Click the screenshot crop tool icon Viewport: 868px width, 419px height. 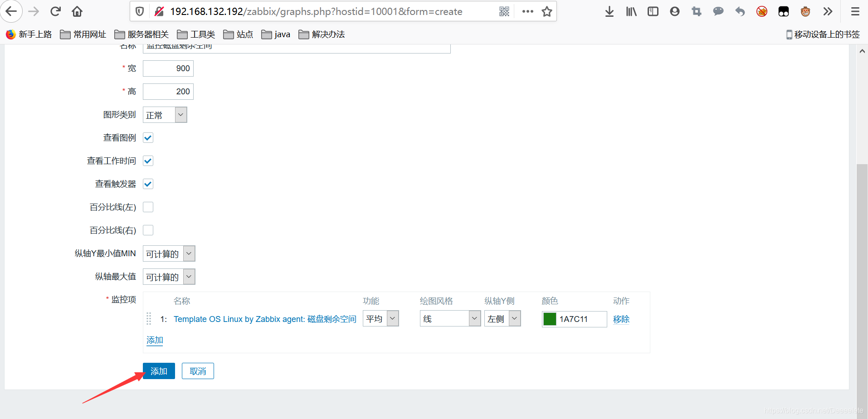[x=697, y=11]
